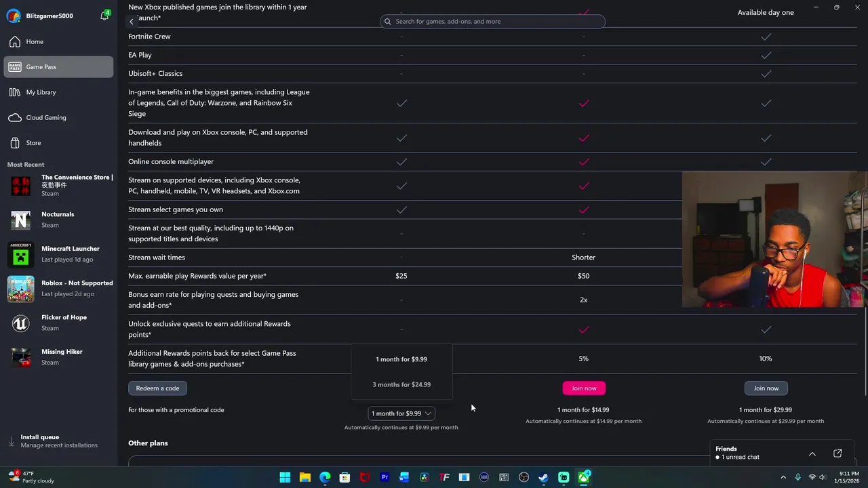Click the search magnifier icon

pyautogui.click(x=388, y=22)
